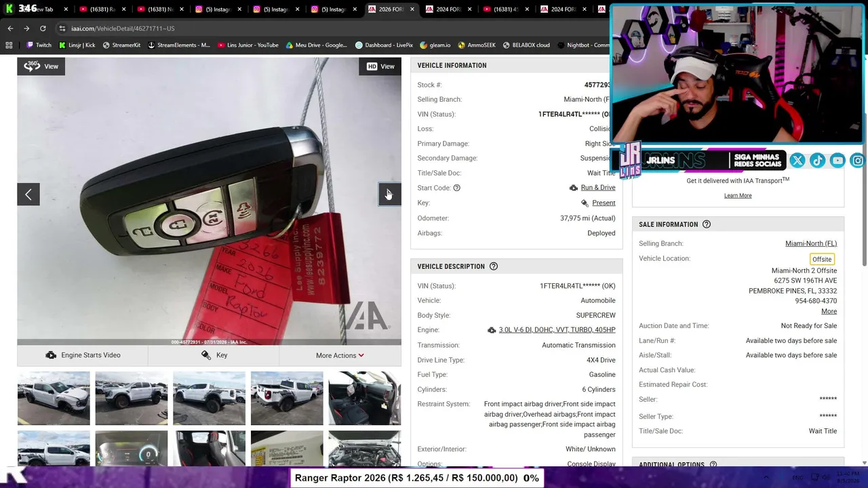Select the instrument cluster thumbnail
The image size is (868, 488).
pyautogui.click(x=132, y=449)
